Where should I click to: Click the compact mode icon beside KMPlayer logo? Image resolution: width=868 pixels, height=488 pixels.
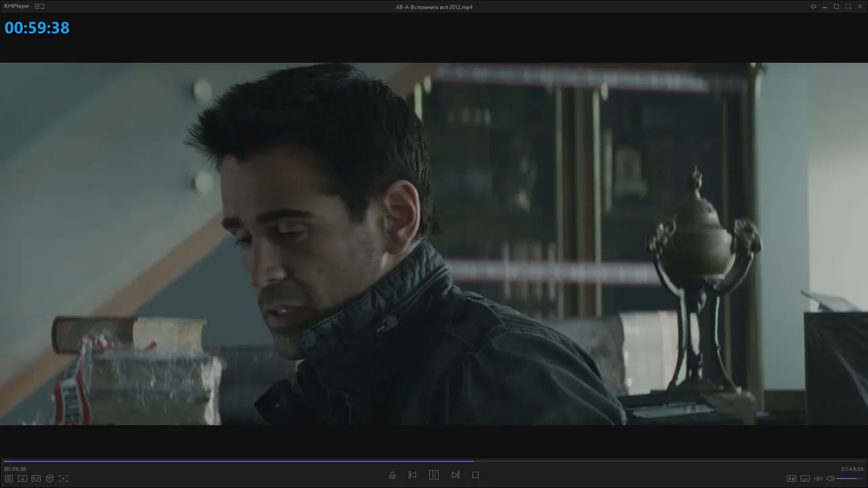click(39, 6)
